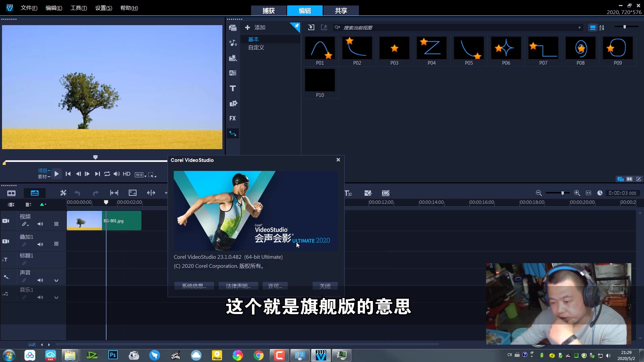Screen dimensions: 644x362
Task: Select the Title (T) library category
Action: 233,88
